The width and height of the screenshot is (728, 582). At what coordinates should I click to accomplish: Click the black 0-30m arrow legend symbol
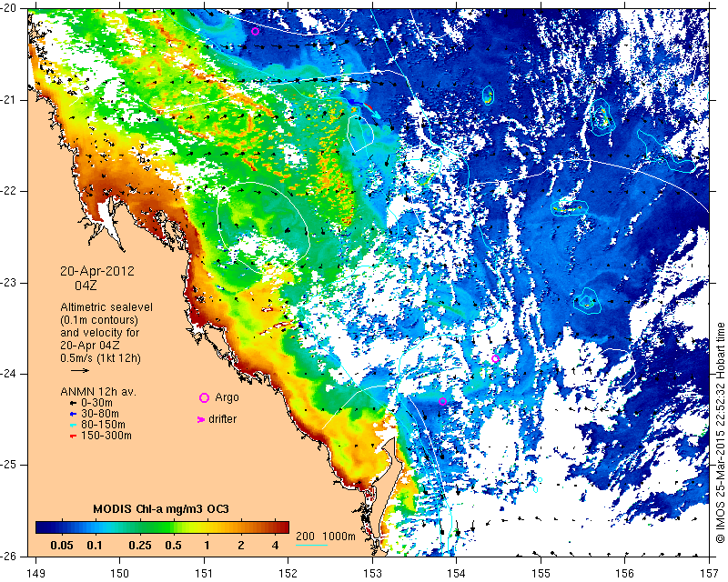(x=73, y=403)
